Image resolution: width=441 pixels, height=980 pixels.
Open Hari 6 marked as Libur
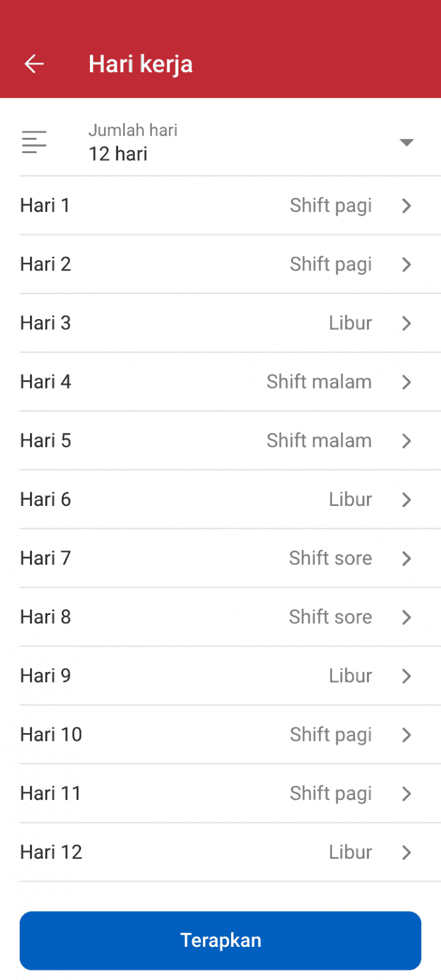(x=220, y=500)
